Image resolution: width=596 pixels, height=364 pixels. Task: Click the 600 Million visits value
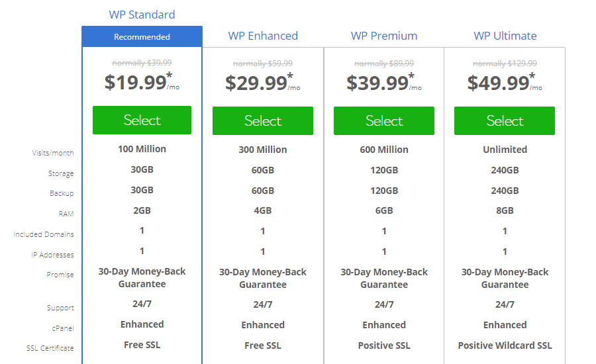click(x=384, y=150)
